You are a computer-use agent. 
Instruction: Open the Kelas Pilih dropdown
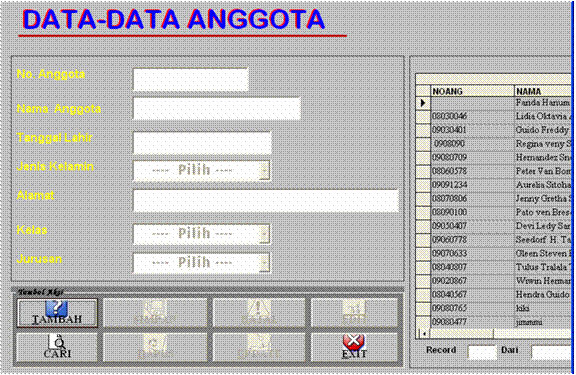pyautogui.click(x=264, y=234)
